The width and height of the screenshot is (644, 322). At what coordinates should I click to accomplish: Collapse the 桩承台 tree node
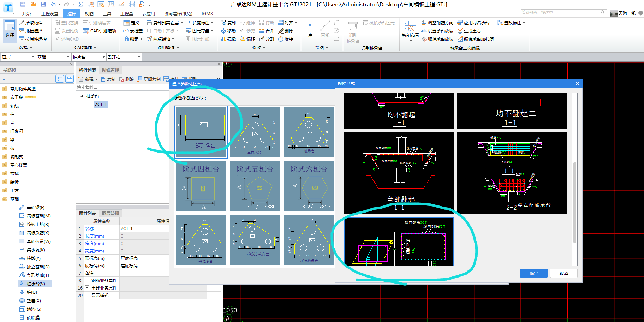click(82, 96)
